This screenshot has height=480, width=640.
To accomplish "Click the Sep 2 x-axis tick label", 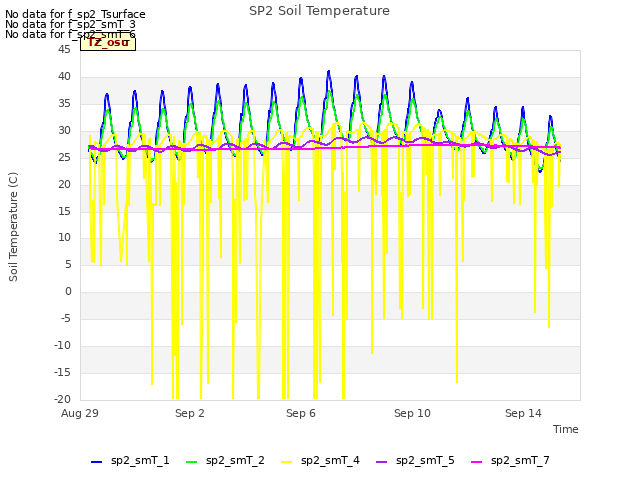I will click(x=189, y=413).
